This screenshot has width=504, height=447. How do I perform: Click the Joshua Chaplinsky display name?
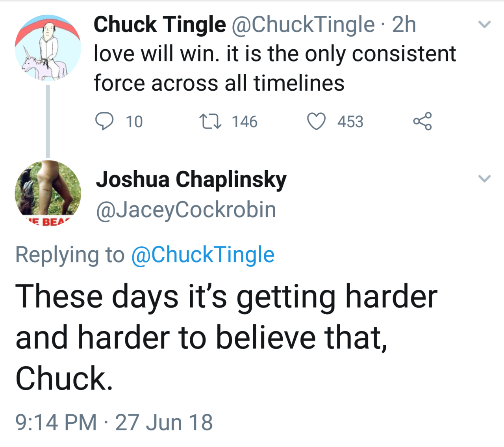coord(191,179)
